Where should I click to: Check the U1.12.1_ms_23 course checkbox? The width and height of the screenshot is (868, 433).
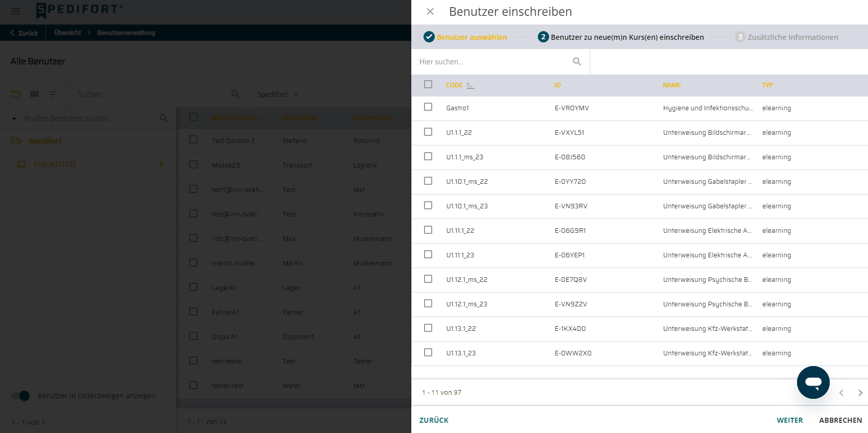coord(428,303)
